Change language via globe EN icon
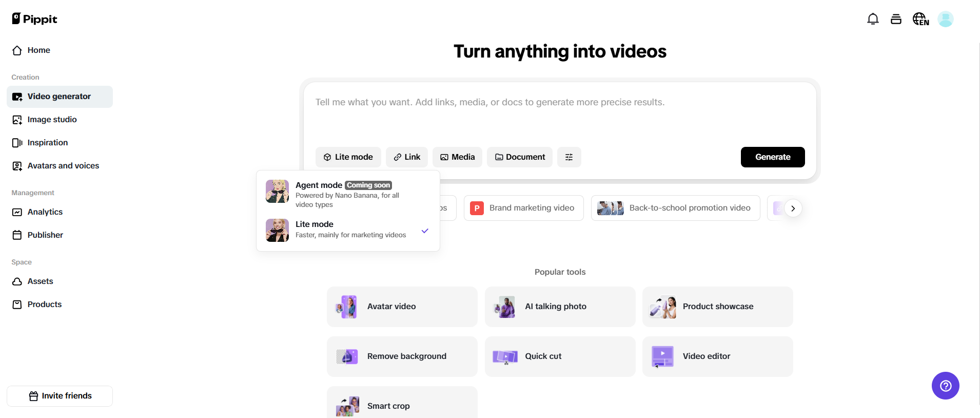980x418 pixels. tap(920, 20)
